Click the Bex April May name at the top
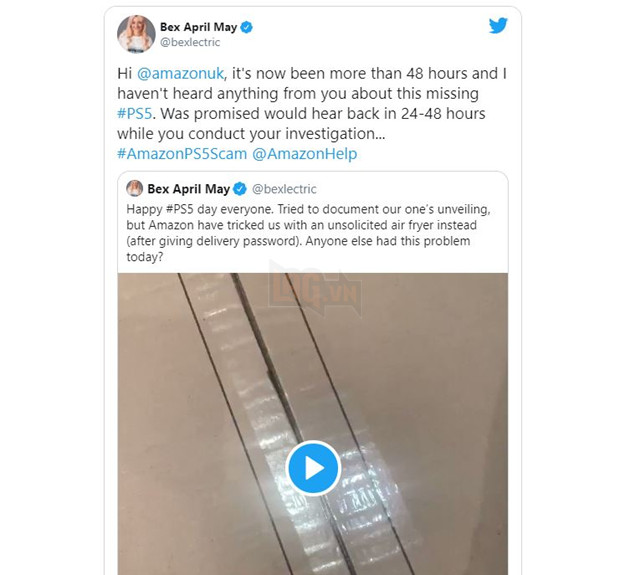630x575 pixels. pyautogui.click(x=198, y=27)
